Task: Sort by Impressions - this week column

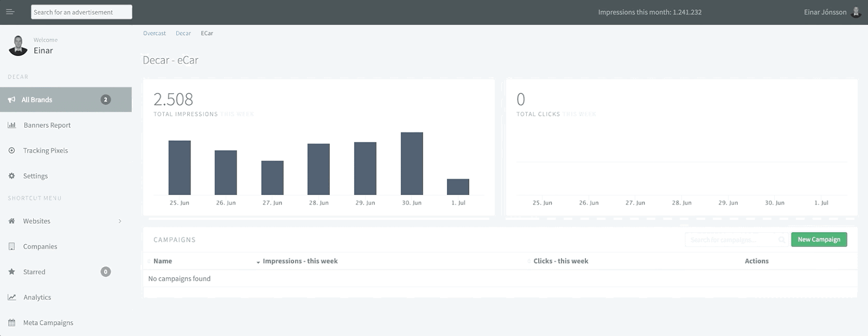Action: click(x=299, y=261)
